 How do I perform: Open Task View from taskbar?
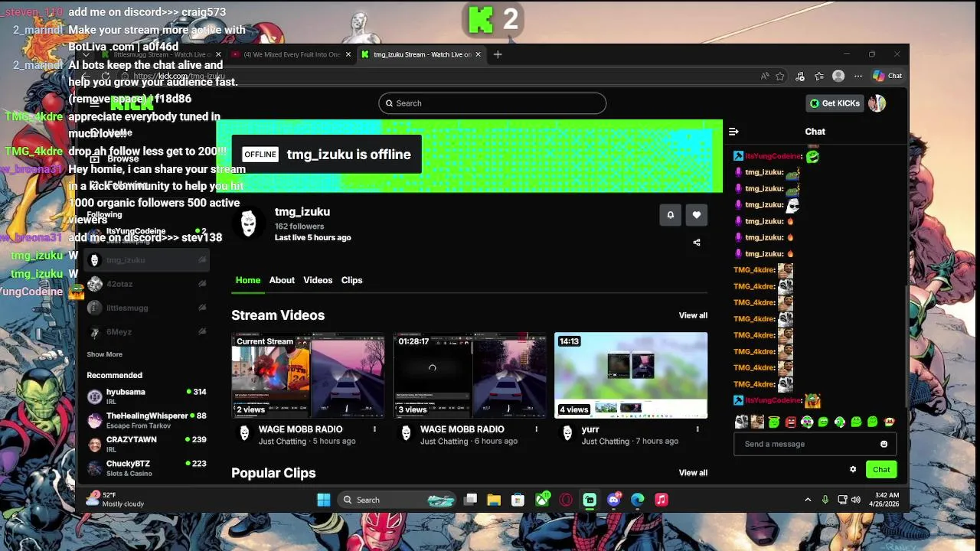470,500
